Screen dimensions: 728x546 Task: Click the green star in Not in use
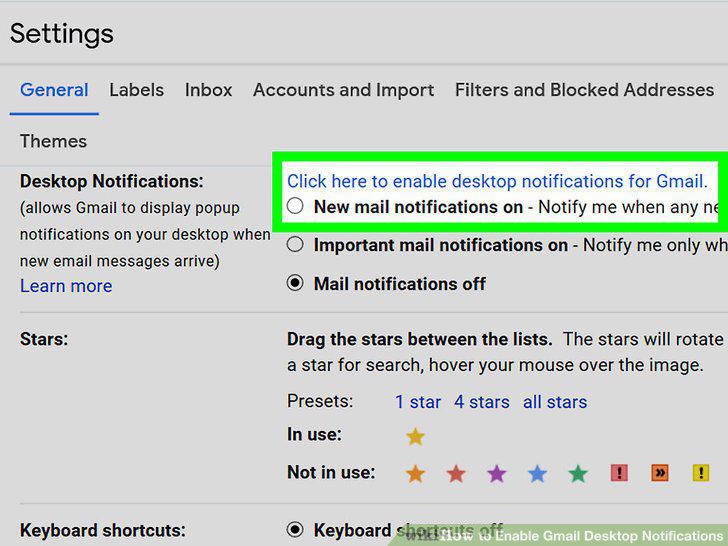click(x=578, y=474)
